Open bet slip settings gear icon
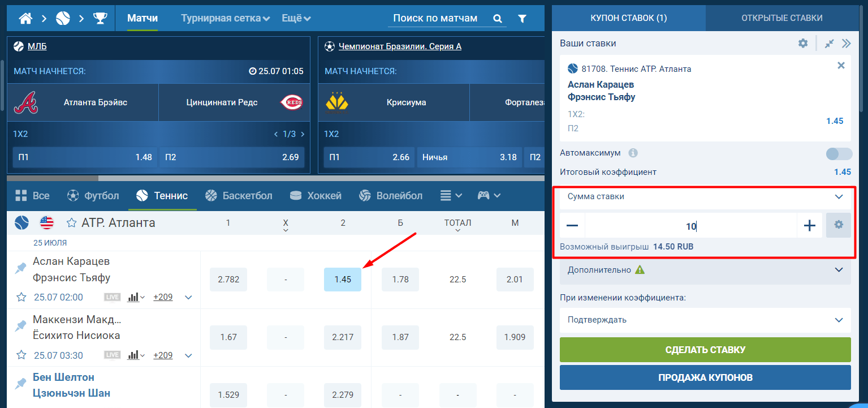The height and width of the screenshot is (408, 868). coord(803,43)
